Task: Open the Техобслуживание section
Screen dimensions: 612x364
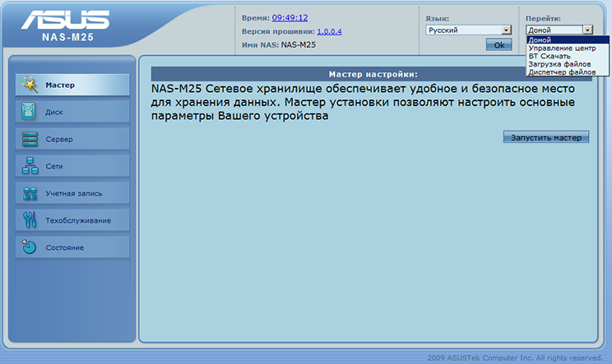Action: pyautogui.click(x=72, y=220)
